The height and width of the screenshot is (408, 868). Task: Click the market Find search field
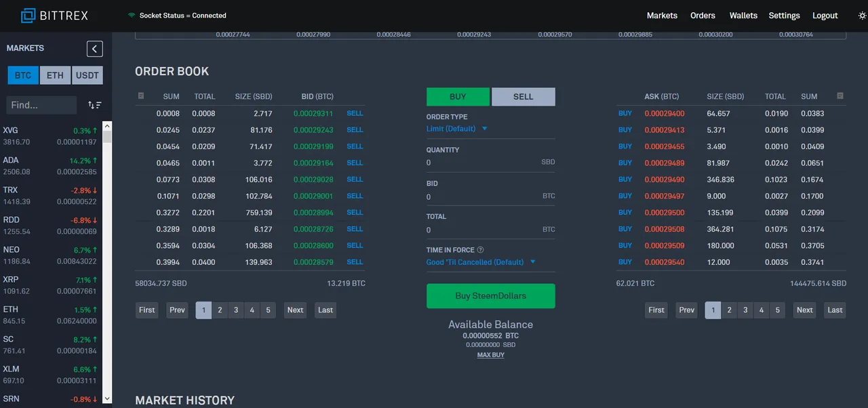point(41,105)
